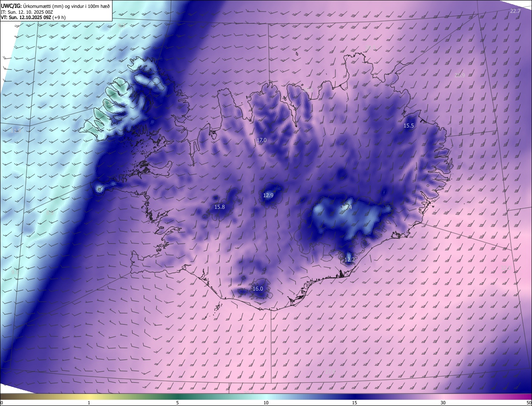Click the 30 tick on the color scale
The width and height of the screenshot is (532, 406).
tap(443, 403)
